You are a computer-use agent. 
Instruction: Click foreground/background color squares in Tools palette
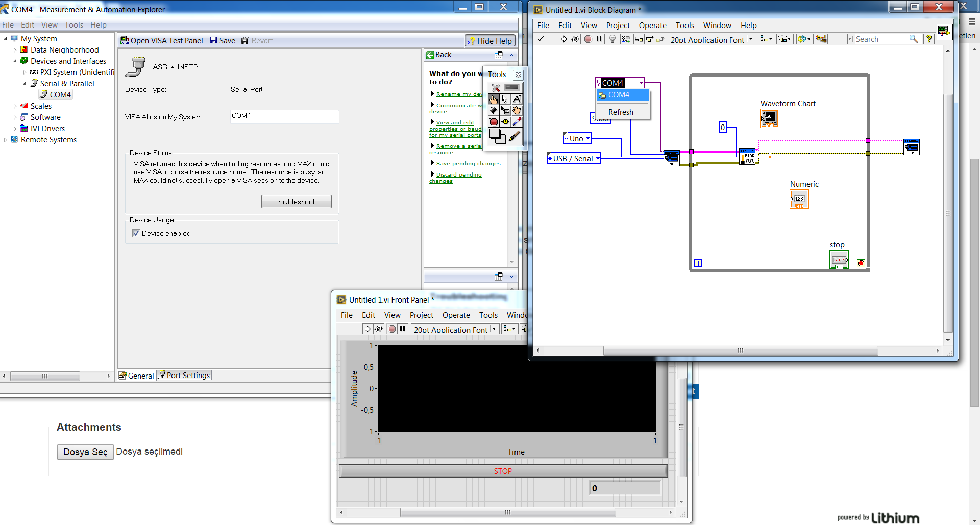point(498,136)
